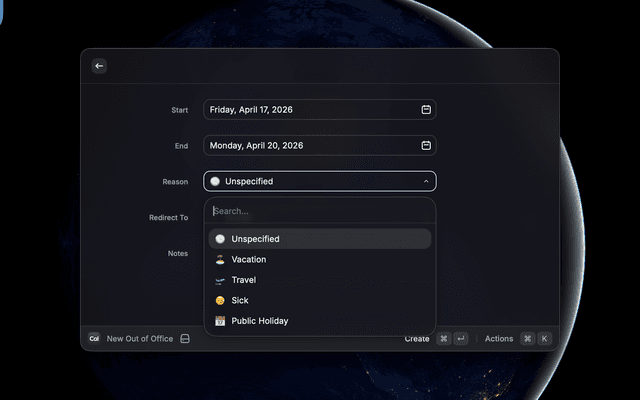Click the Travel airplane emoji icon
Screen dimensions: 640x400
pos(219,280)
